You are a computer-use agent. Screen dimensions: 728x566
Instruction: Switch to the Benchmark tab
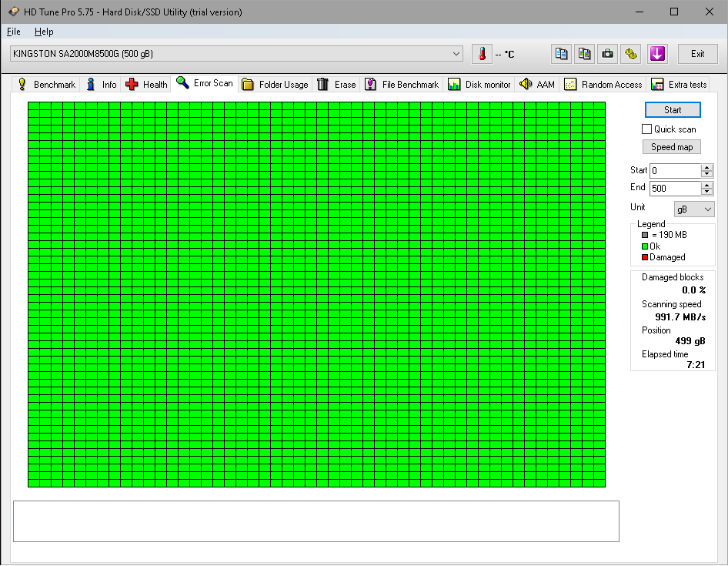(46, 84)
